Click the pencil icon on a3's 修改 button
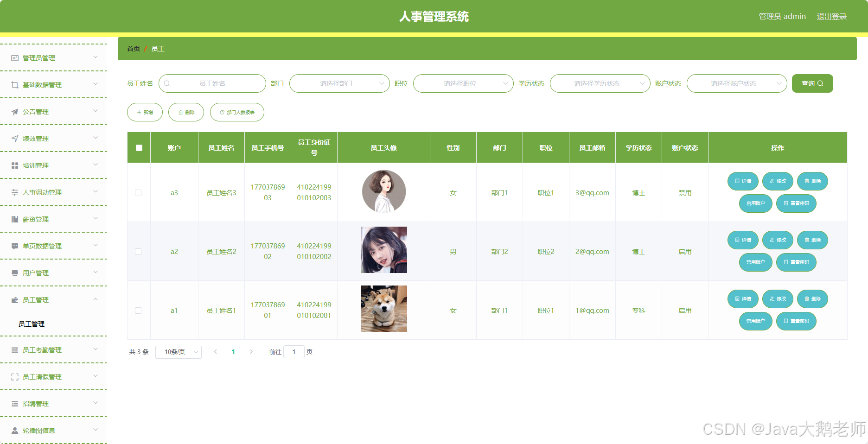This screenshot has height=444, width=868. point(772,181)
